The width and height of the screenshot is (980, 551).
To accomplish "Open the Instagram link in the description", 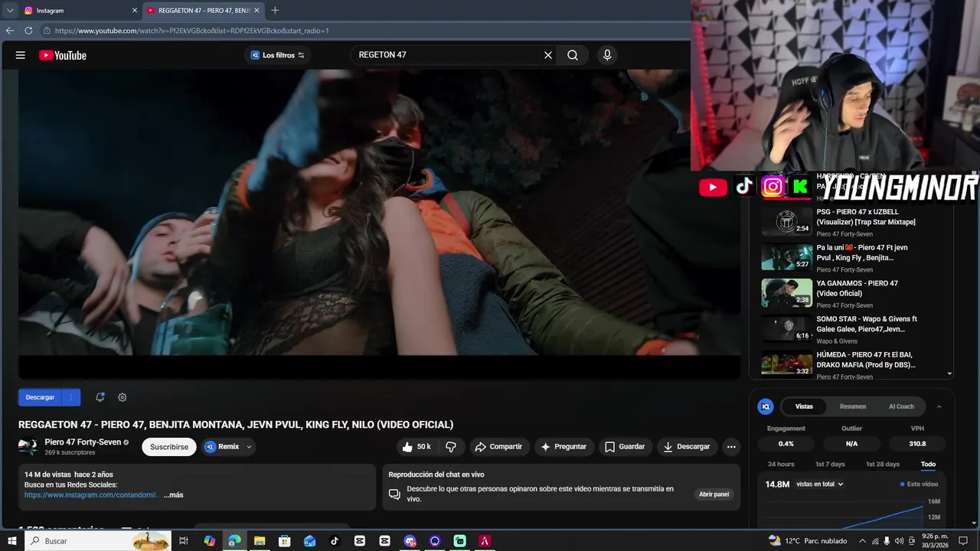I will (x=91, y=495).
